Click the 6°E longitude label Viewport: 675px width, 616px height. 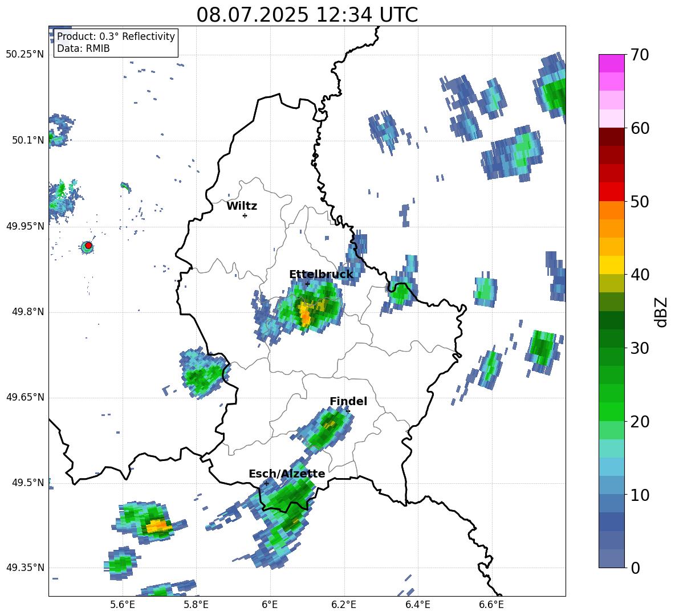[270, 605]
